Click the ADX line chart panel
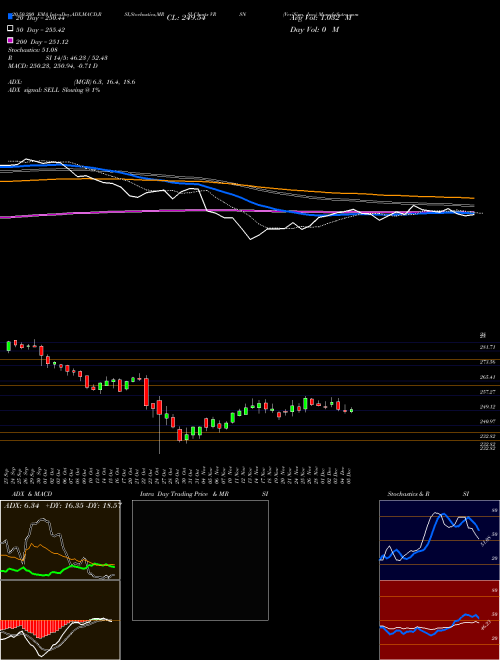Image resolution: width=500 pixels, height=660 pixels. click(60, 540)
